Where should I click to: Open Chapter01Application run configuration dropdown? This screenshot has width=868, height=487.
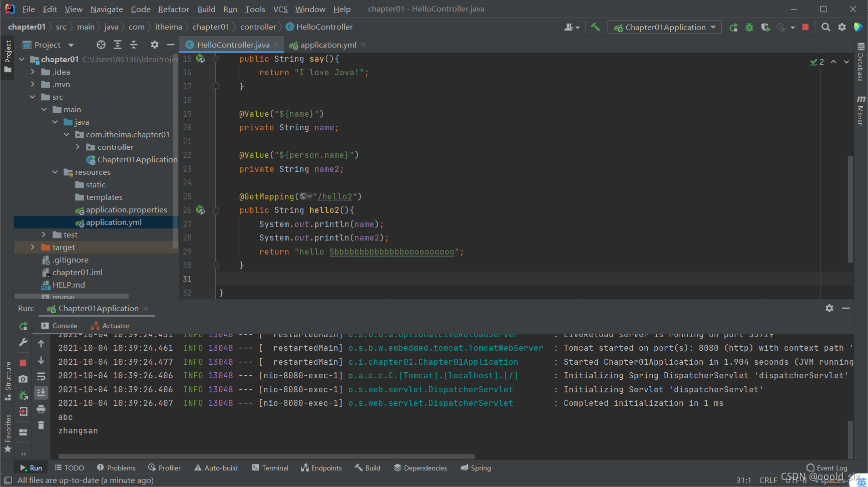665,27
